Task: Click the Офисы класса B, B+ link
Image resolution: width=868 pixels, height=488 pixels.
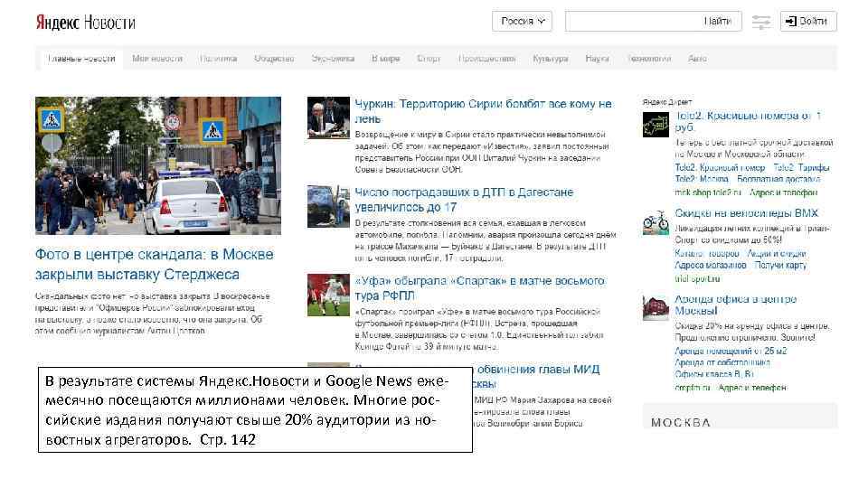Action: coord(714,374)
